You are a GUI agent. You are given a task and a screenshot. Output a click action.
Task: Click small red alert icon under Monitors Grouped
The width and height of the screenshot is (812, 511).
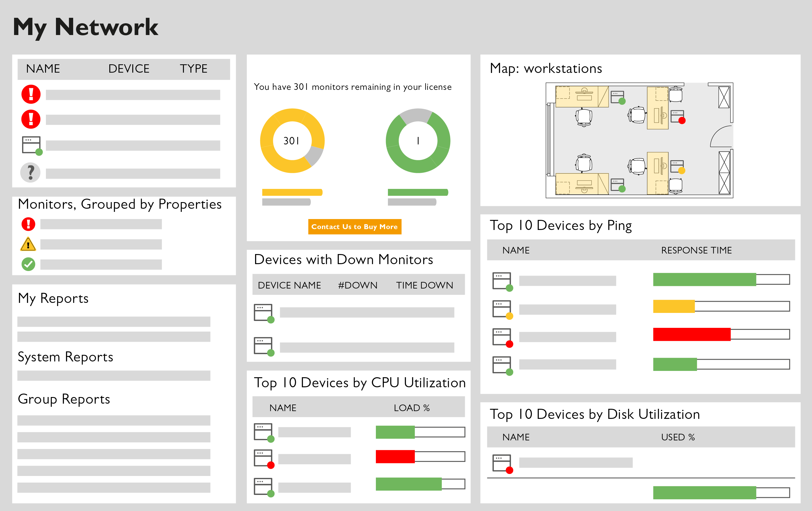28,224
